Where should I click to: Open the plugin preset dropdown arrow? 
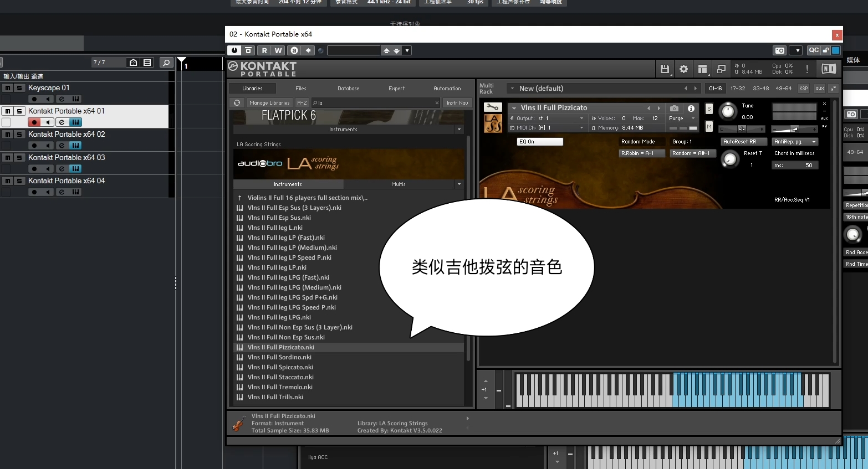407,50
